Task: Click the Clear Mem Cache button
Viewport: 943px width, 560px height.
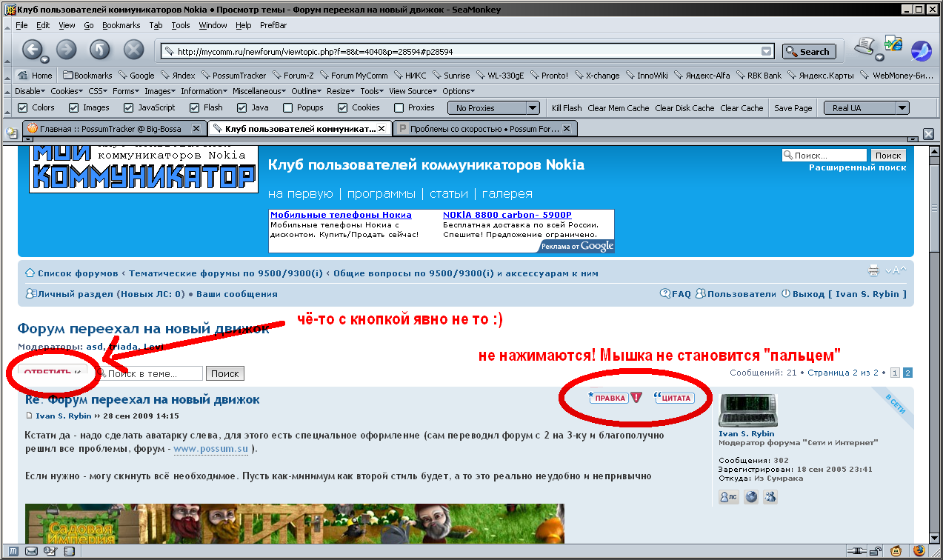Action: pos(619,107)
